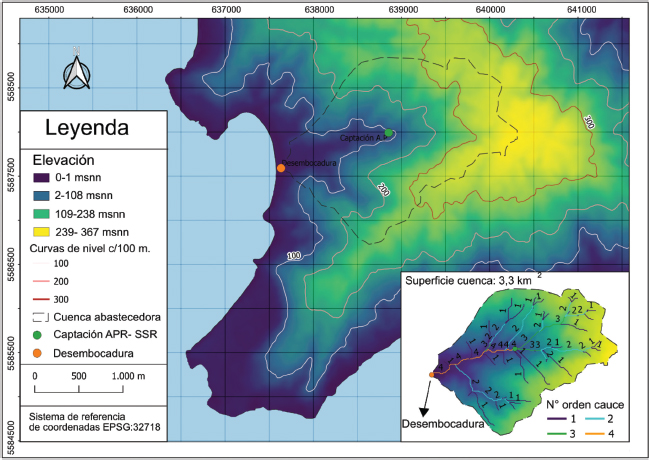Image resolution: width=649 pixels, height=460 pixels.
Task: Click the 300 contour line legend sample
Action: (x=41, y=299)
